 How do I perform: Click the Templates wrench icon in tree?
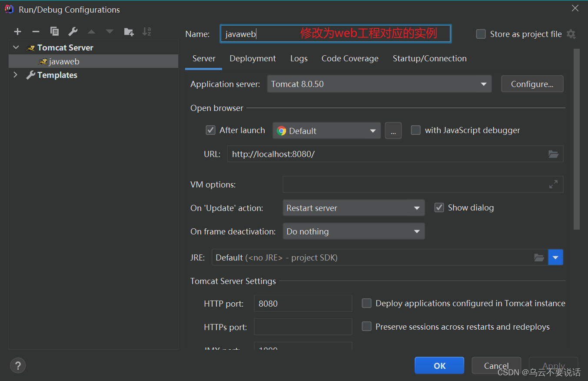pos(30,75)
